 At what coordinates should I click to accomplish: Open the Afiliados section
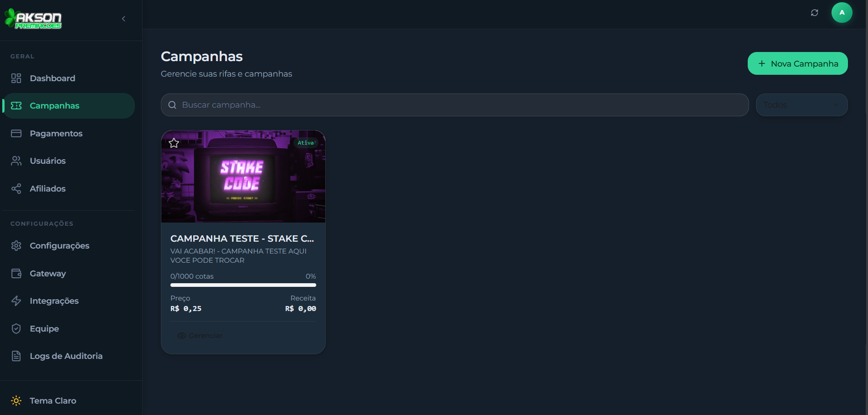point(68,189)
